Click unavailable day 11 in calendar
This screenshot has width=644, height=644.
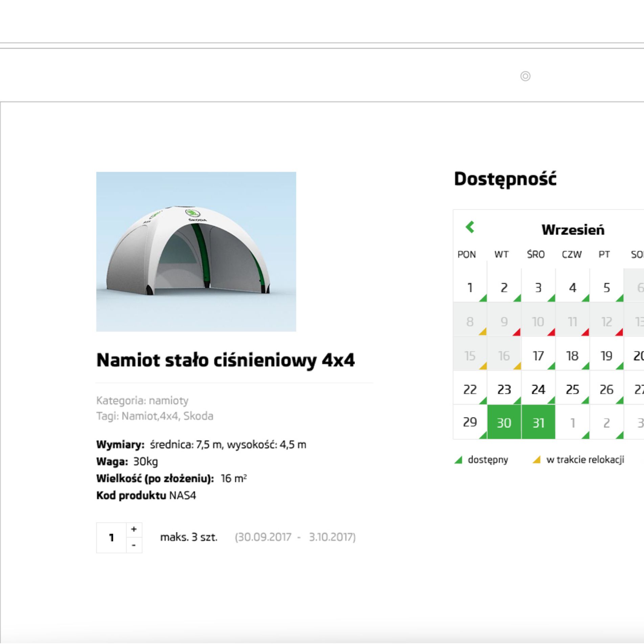pyautogui.click(x=572, y=319)
